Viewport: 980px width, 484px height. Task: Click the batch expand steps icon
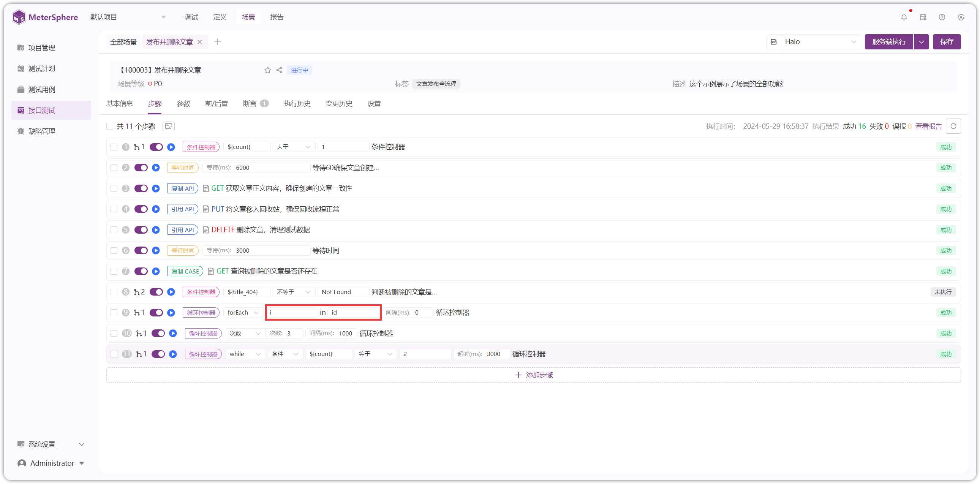(169, 127)
